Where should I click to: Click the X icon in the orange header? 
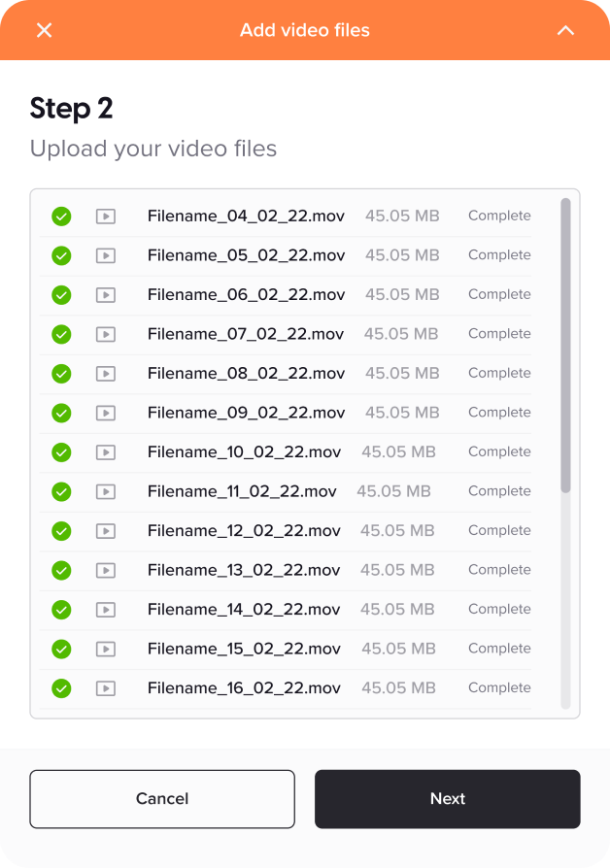[x=44, y=30]
